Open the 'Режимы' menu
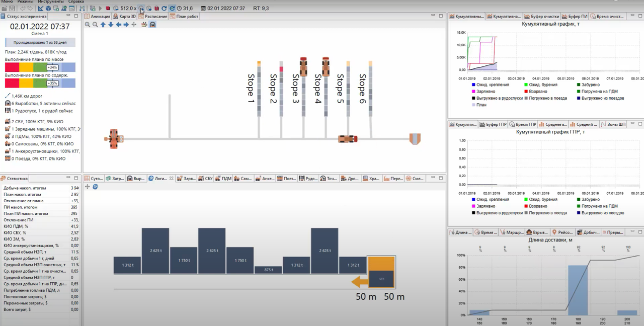The image size is (644, 326). (25, 2)
